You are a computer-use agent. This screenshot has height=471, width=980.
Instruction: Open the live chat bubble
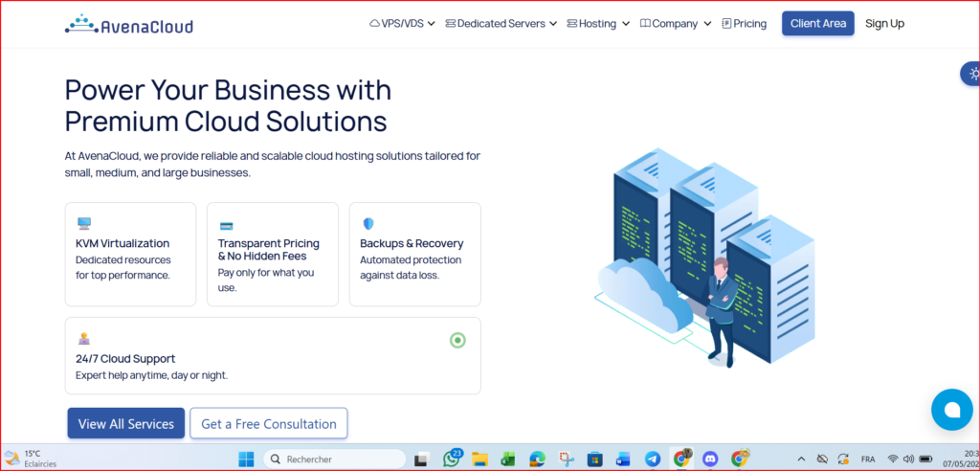click(951, 410)
